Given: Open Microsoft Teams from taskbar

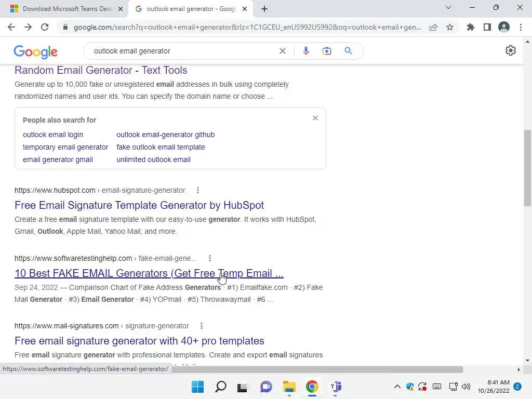Looking at the screenshot, I should 336,387.
